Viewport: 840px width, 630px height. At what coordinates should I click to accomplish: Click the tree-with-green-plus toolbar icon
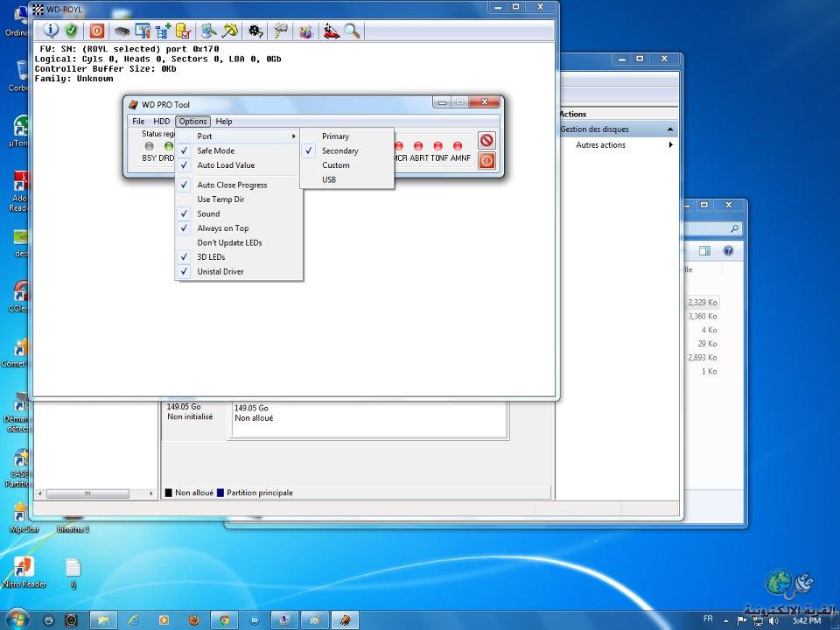(163, 31)
